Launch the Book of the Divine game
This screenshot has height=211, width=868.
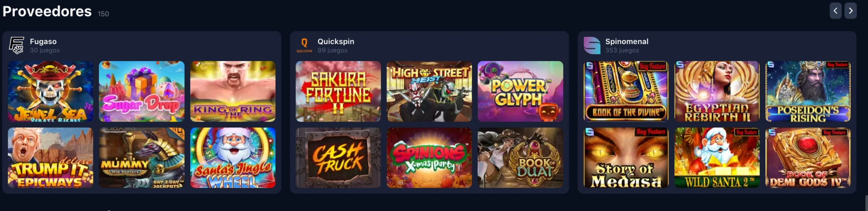[x=626, y=92]
